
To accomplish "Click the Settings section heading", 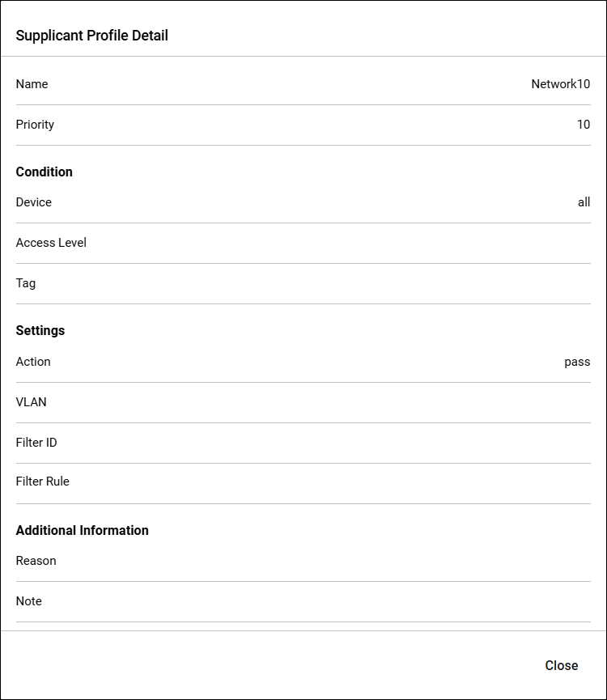I will 40,331.
